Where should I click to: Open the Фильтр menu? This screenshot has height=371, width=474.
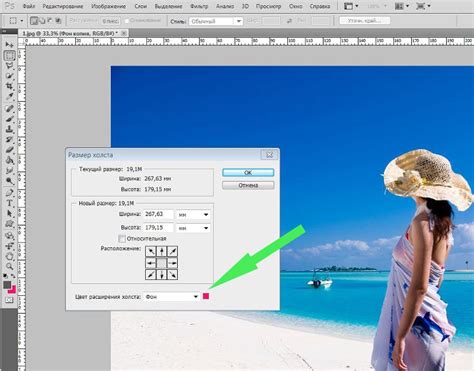point(199,6)
